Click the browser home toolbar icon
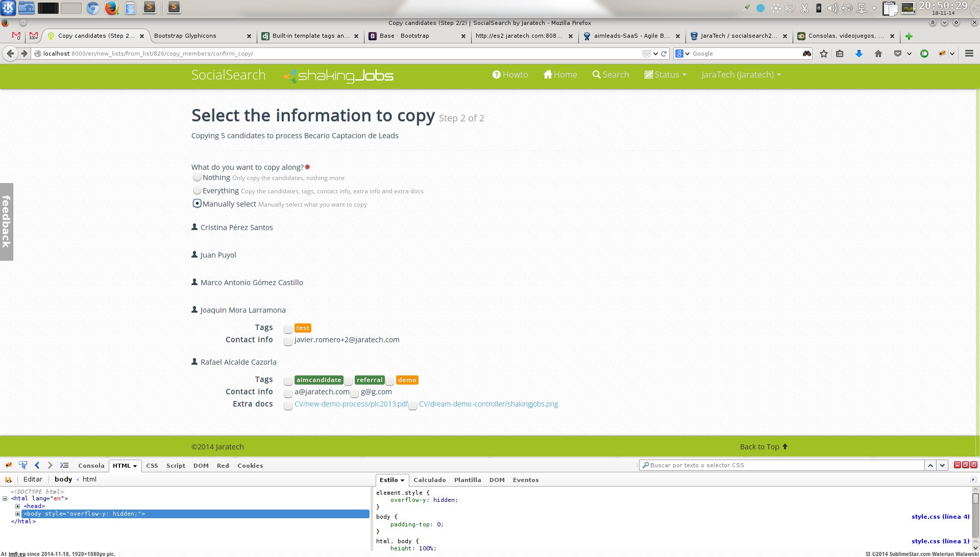Viewport: 980px width, 557px height. 878,54
